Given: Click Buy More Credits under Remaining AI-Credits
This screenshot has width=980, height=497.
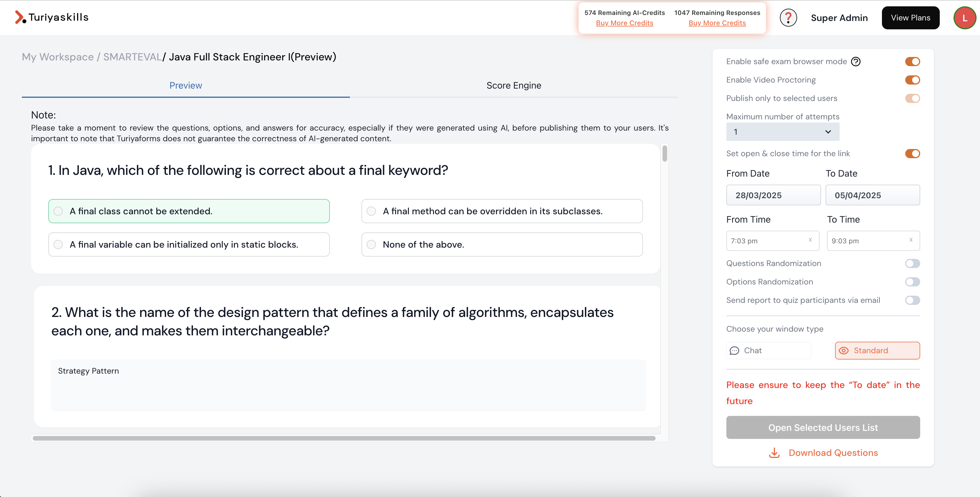Looking at the screenshot, I should tap(624, 23).
